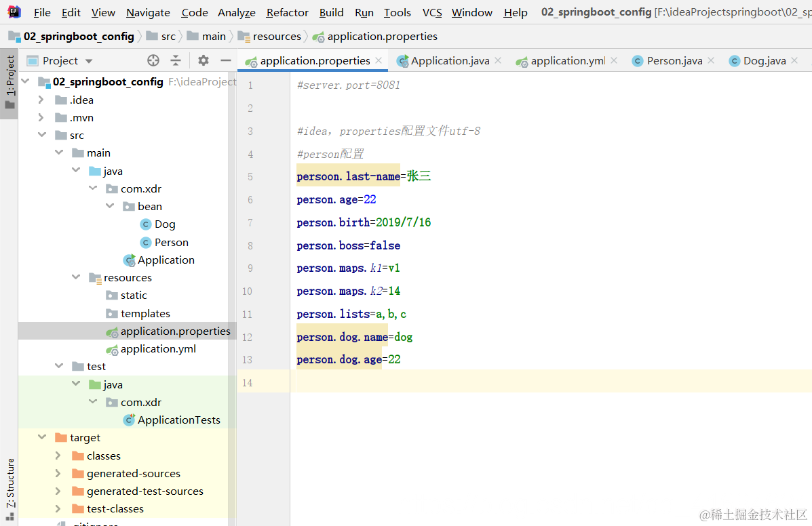Expand the classes folder
812x526 pixels.
click(58, 456)
